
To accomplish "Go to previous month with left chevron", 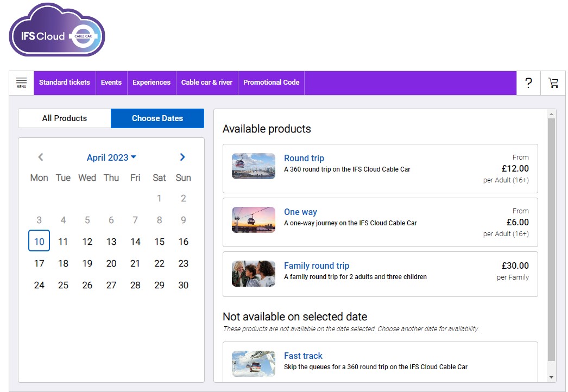I will (x=41, y=157).
